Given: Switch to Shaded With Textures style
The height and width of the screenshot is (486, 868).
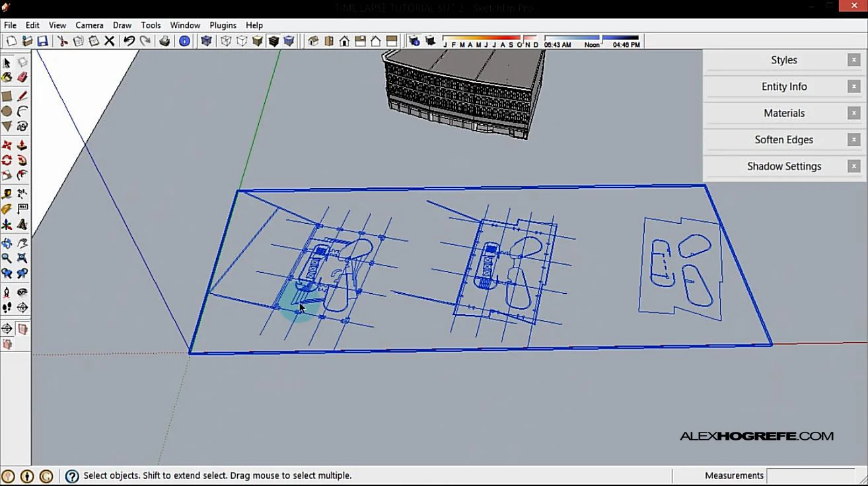Looking at the screenshot, I should click(273, 41).
